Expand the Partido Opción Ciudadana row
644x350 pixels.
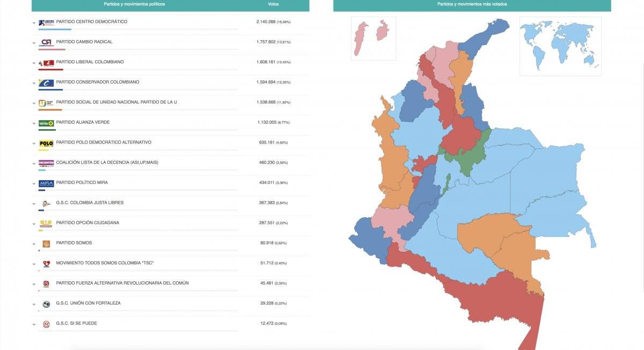pos(34,224)
